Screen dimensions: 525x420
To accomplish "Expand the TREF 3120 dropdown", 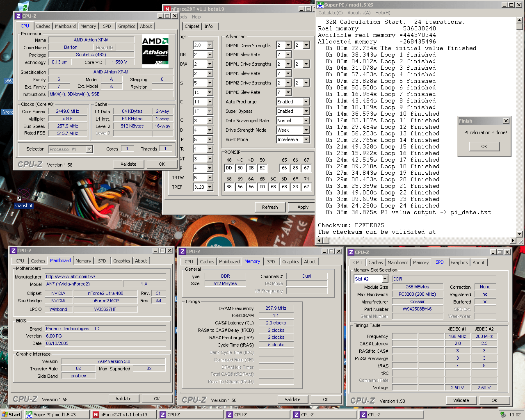I will [x=210, y=187].
